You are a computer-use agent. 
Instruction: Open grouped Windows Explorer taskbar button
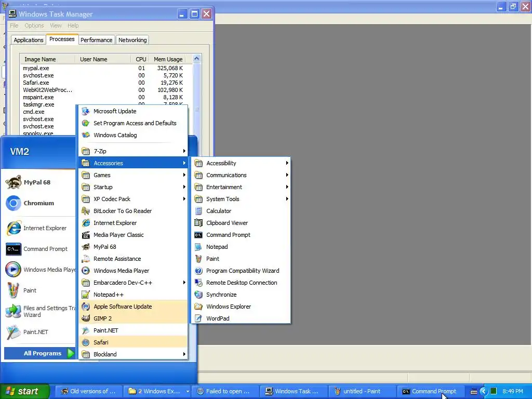pos(157,392)
